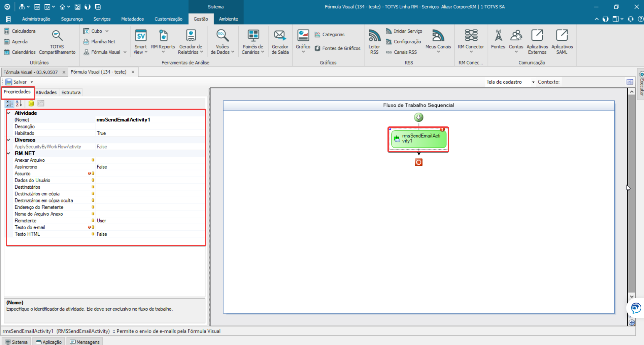Screen dimensions: 644x345
Task: Collapse the RM.NET property group
Action: (x=9, y=153)
